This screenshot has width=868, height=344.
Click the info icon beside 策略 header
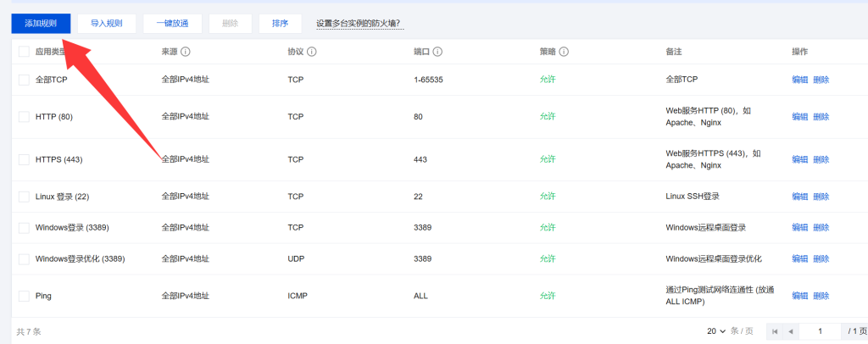(564, 52)
